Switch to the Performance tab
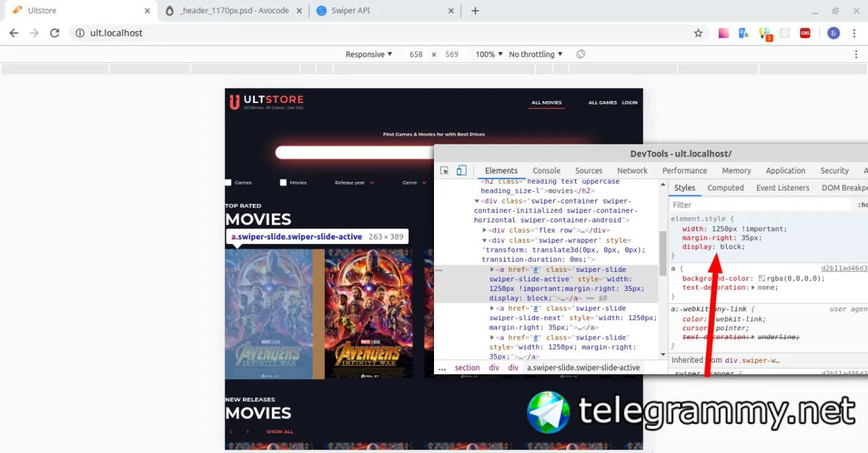This screenshot has width=868, height=453. click(685, 171)
